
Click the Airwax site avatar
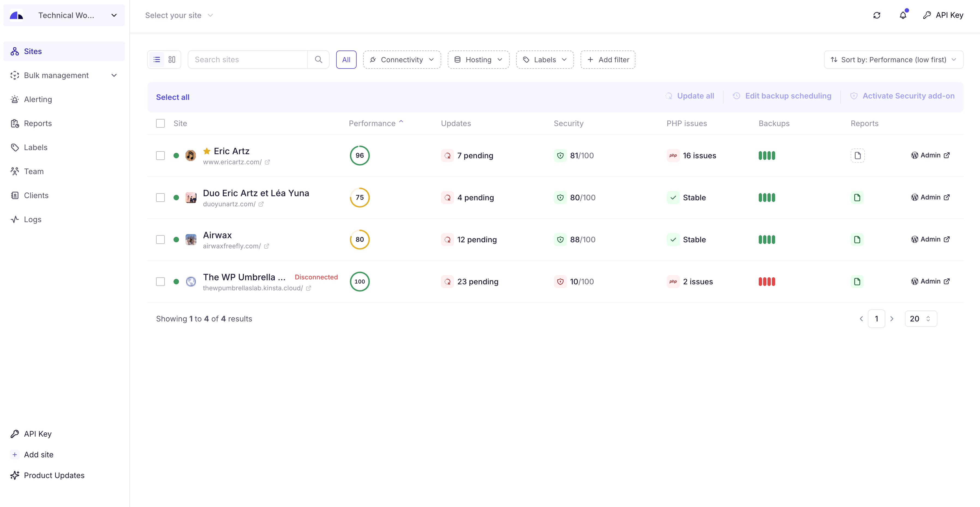coord(191,240)
